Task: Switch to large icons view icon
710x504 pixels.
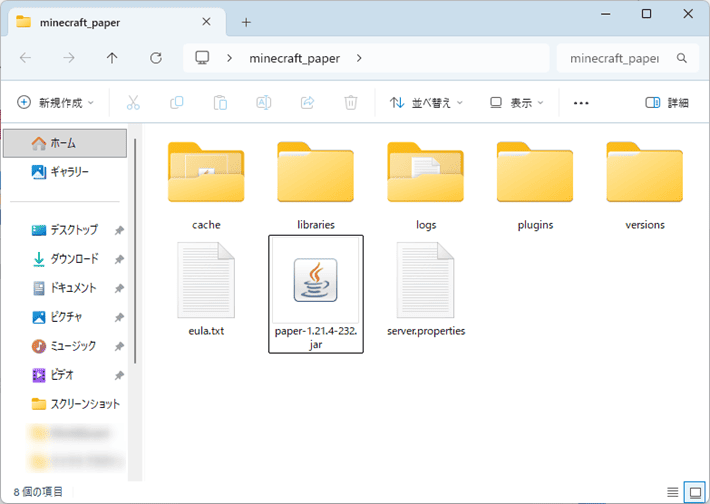Action: tap(695, 492)
